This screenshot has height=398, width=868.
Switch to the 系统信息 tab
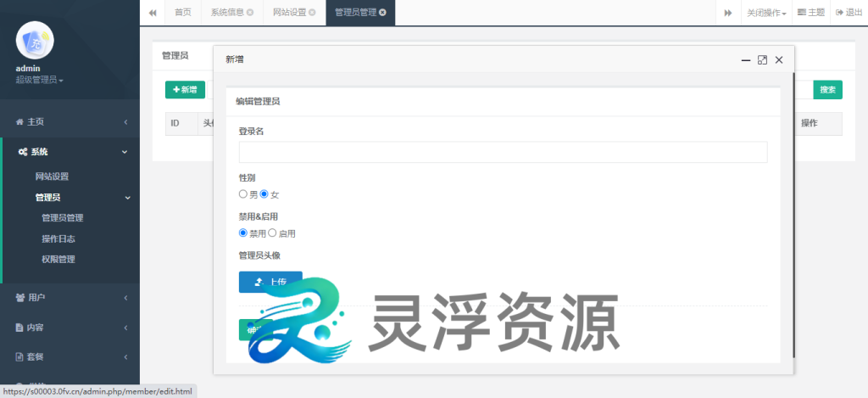pyautogui.click(x=227, y=12)
